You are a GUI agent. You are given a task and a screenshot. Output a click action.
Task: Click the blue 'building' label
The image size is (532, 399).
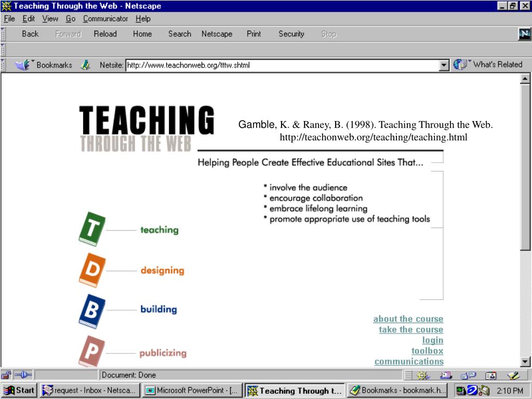(158, 309)
